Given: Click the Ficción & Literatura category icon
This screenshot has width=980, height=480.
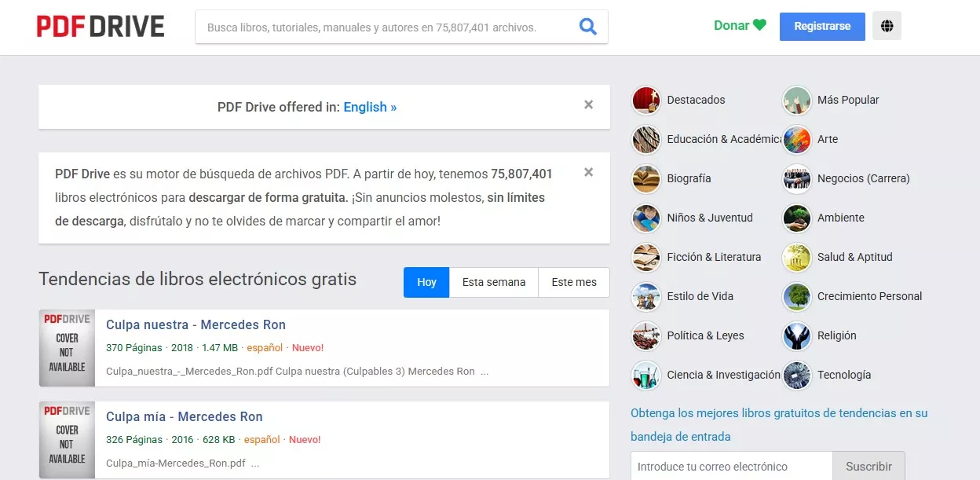Looking at the screenshot, I should pyautogui.click(x=646, y=257).
